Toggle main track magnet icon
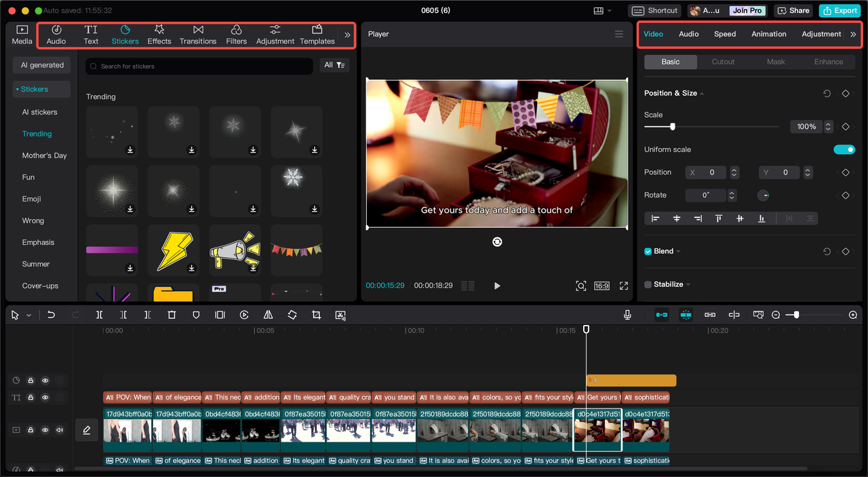The width and height of the screenshot is (868, 477). (661, 315)
